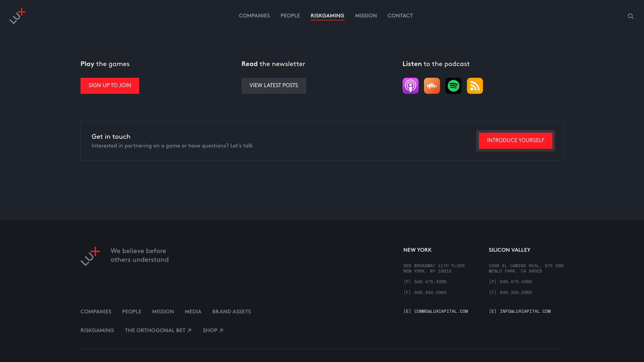Open the Castbox podcast icon
The width and height of the screenshot is (644, 362).
coord(432,85)
